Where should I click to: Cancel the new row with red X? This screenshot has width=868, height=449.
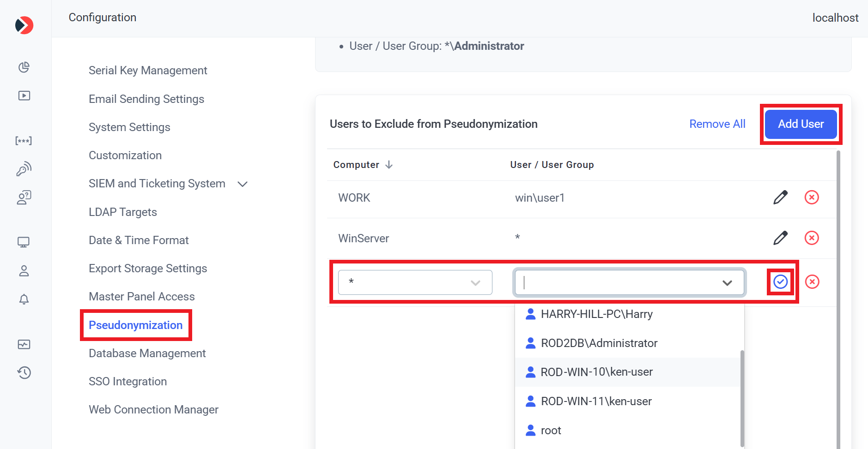point(812,281)
